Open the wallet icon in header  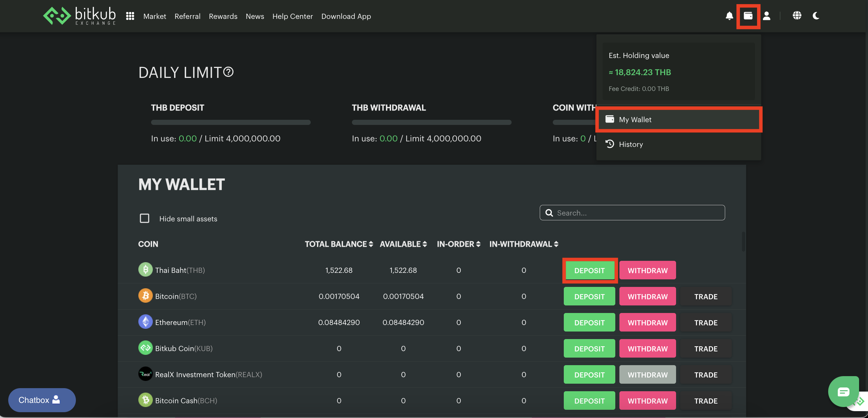tap(748, 16)
